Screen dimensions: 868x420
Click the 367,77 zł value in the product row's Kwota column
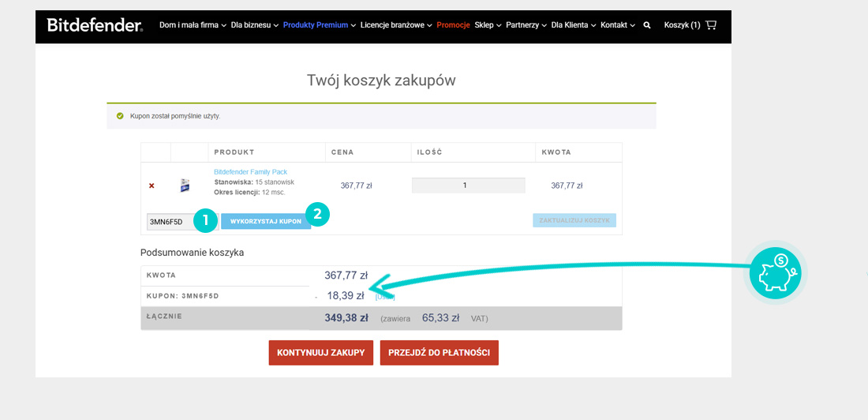[567, 186]
